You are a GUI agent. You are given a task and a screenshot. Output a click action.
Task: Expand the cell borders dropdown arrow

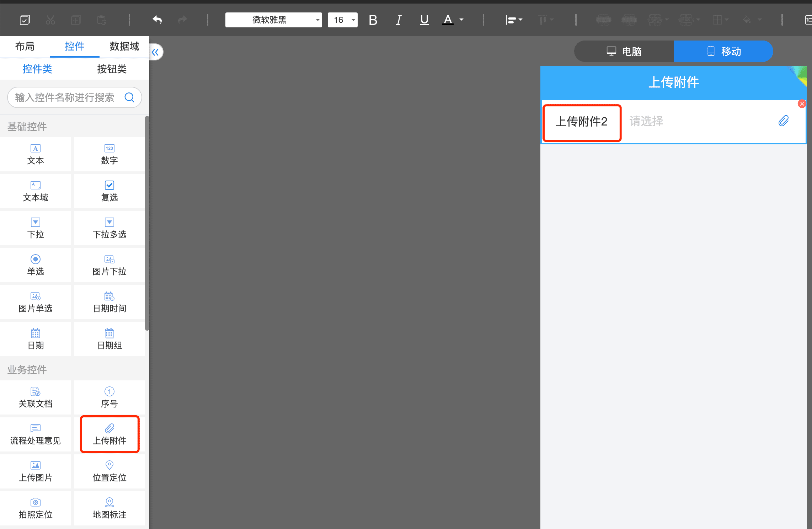(727, 20)
